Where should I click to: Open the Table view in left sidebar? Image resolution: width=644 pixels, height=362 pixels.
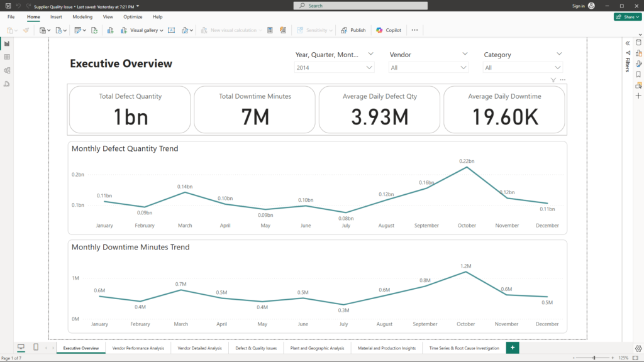coord(7,57)
